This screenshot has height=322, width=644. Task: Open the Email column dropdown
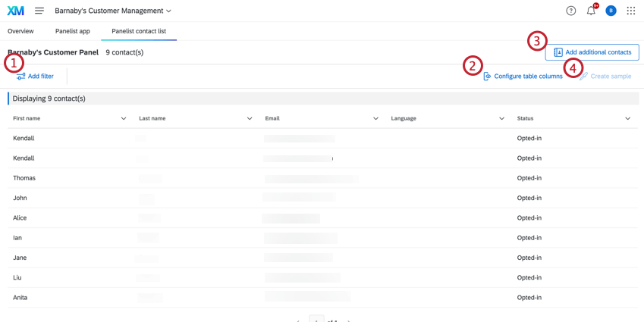click(375, 118)
